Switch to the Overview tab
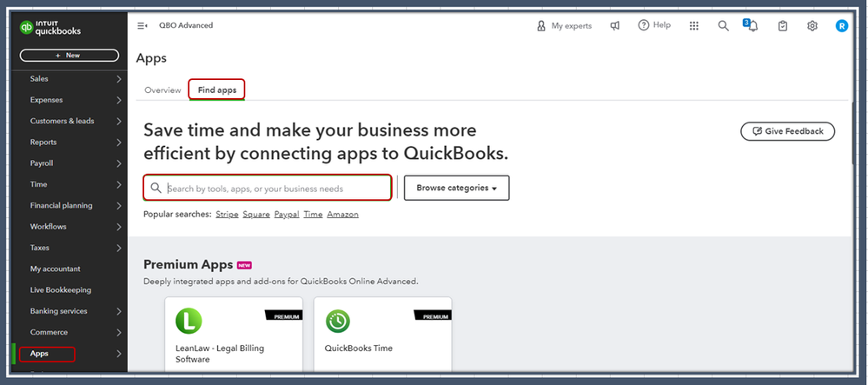This screenshot has height=385, width=868. tap(162, 90)
